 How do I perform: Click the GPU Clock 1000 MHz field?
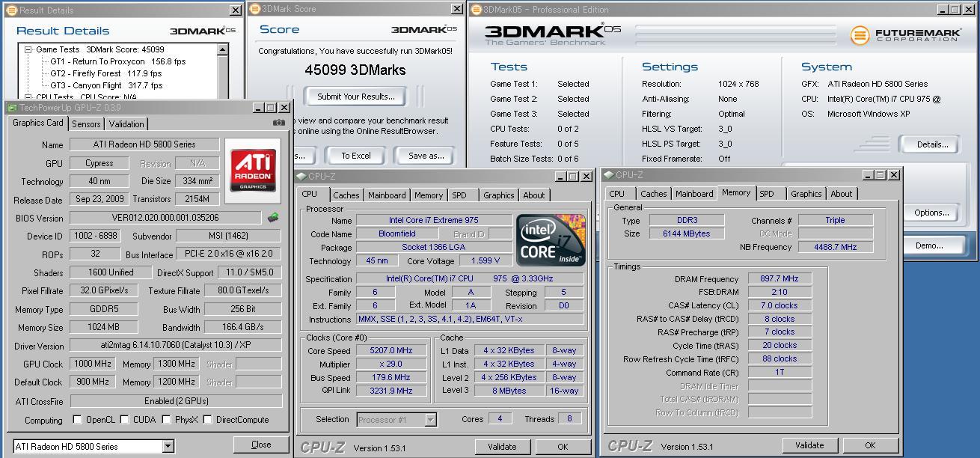click(x=93, y=364)
